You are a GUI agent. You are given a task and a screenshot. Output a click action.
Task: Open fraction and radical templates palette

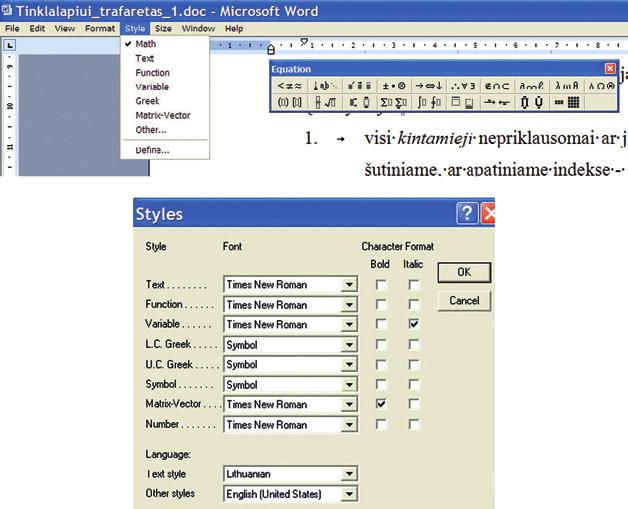pos(325,103)
